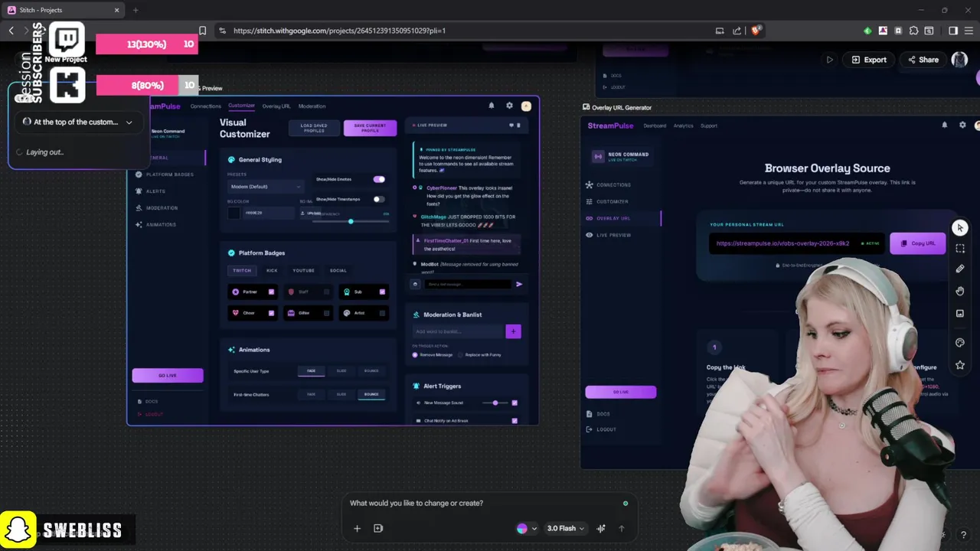Open settings gear in Visual Customizer mockup
This screenshot has width=980, height=551.
coord(509,106)
